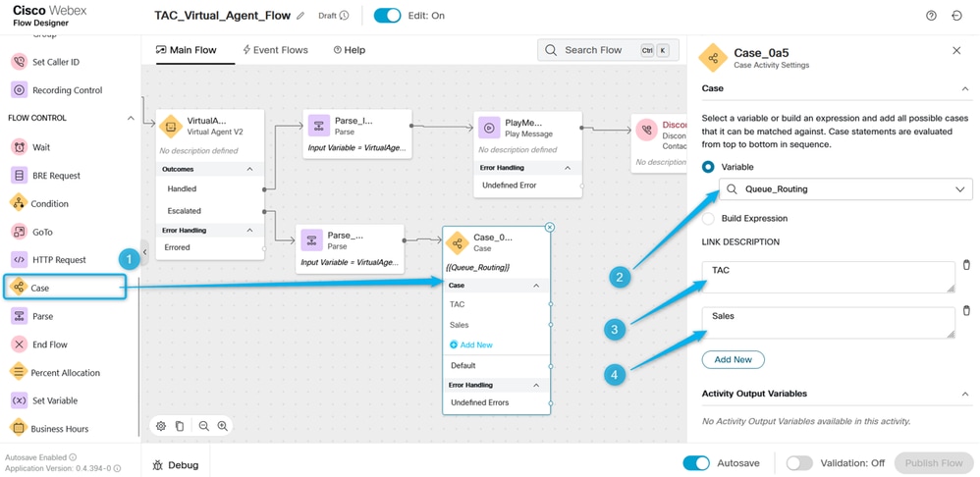Screen dimensions: 980x477
Task: Collapse the FLOW CONTROL section
Action: (131, 119)
